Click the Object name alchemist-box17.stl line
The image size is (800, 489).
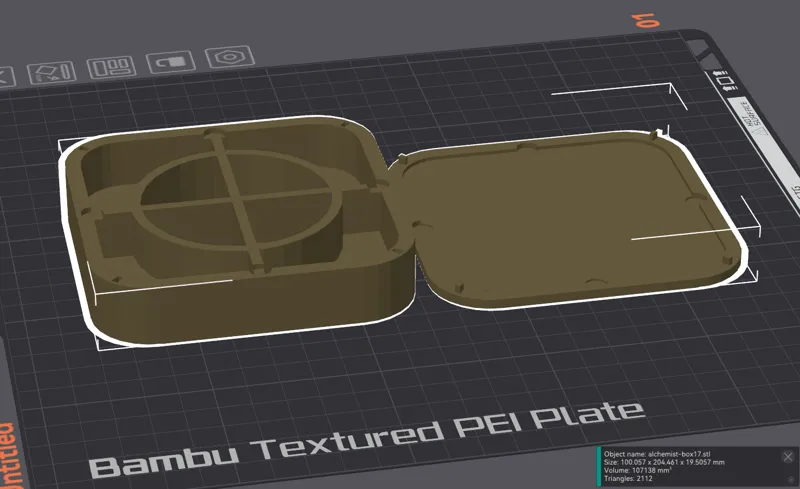657,454
